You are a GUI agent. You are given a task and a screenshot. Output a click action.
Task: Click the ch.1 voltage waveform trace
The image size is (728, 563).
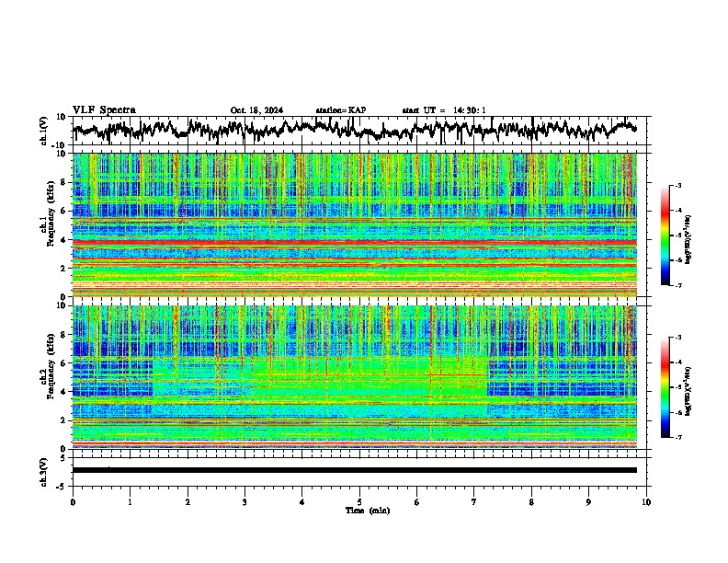pyautogui.click(x=355, y=130)
